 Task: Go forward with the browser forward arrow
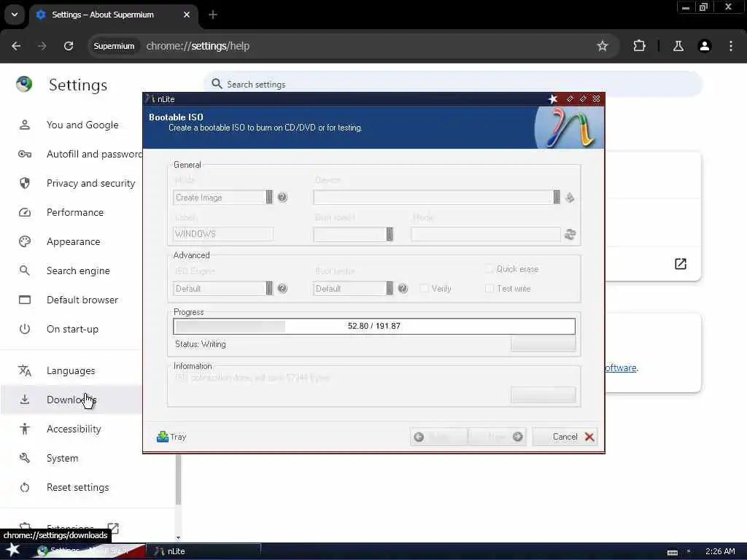coord(42,46)
